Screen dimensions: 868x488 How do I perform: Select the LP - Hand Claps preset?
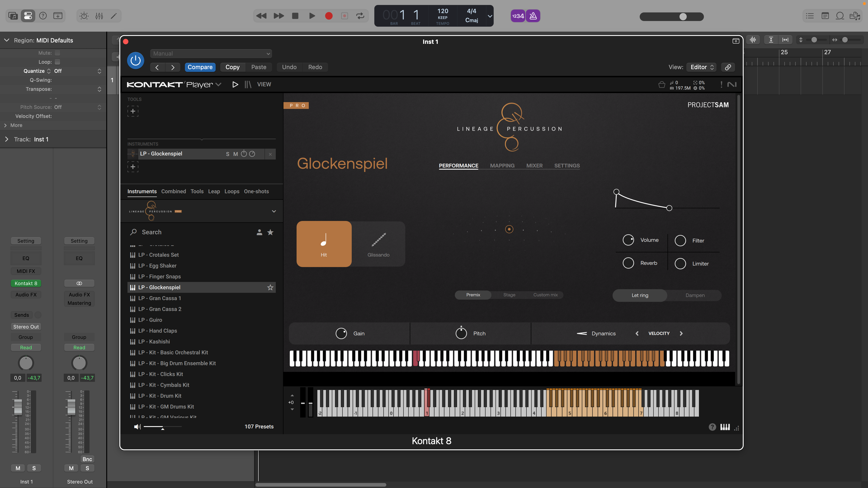[158, 331]
